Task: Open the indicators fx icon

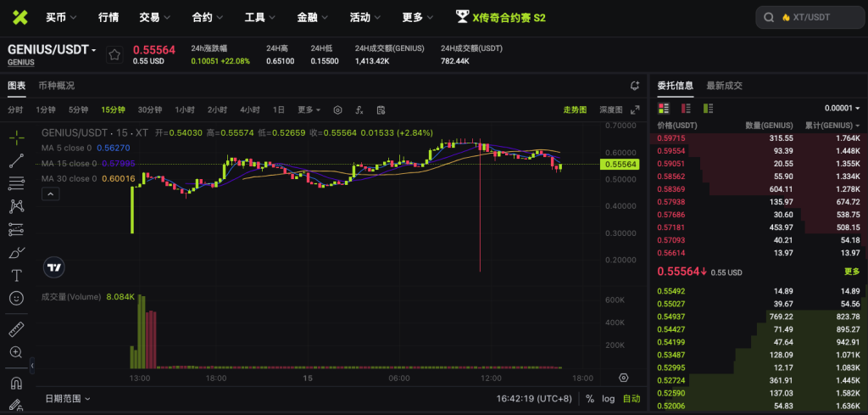Action: pos(359,109)
